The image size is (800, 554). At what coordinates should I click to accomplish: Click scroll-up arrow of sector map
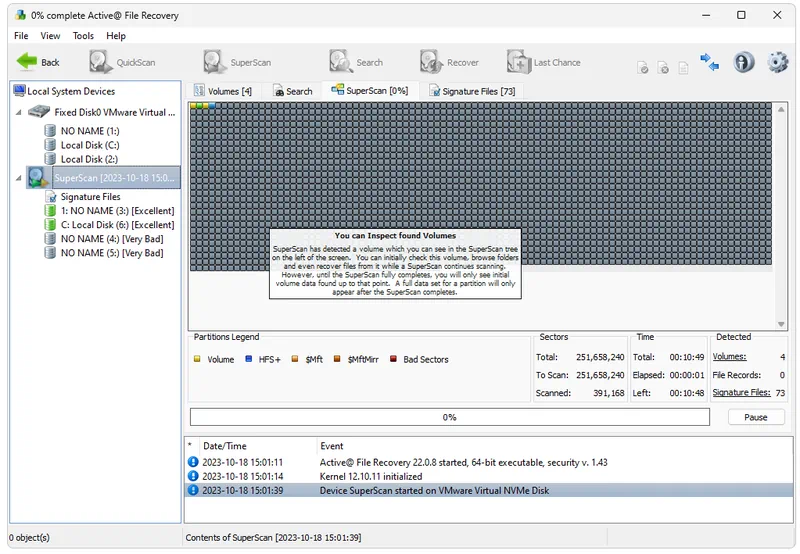click(781, 109)
